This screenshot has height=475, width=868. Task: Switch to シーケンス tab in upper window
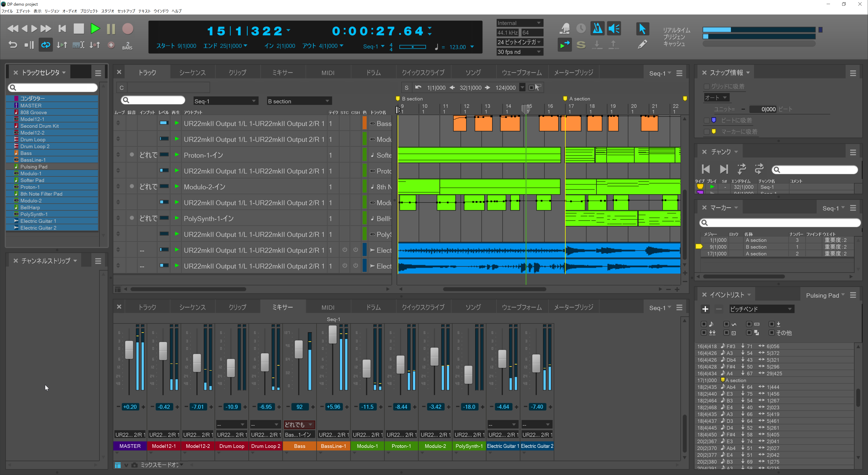[x=192, y=73]
